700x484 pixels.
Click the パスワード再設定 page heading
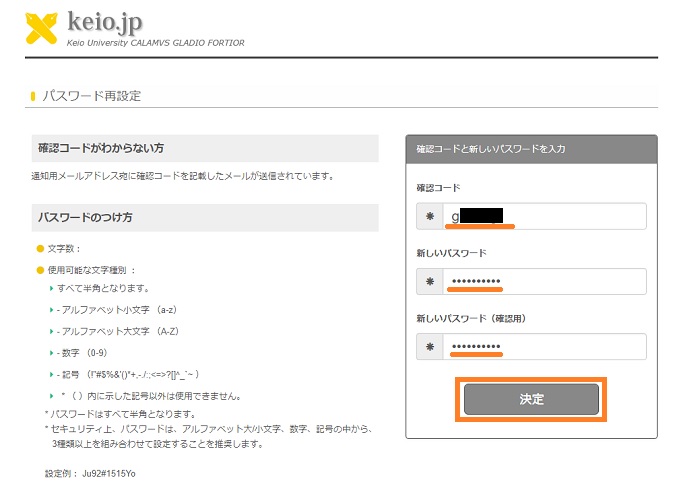92,96
